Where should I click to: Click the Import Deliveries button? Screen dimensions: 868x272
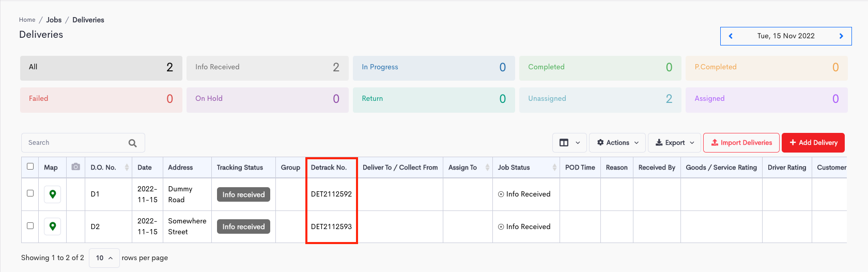click(x=741, y=143)
